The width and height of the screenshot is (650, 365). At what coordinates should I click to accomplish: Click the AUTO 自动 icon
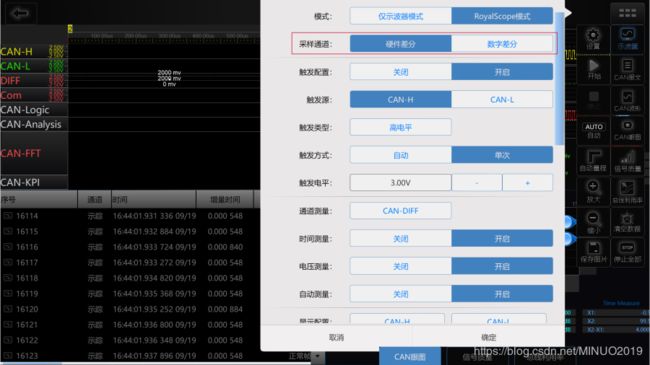593,130
